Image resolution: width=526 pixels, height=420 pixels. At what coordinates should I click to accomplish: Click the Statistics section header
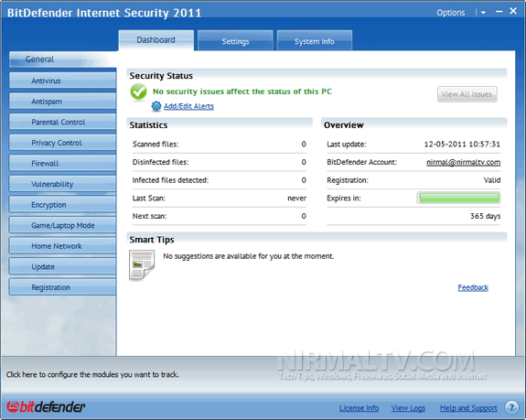[148, 125]
